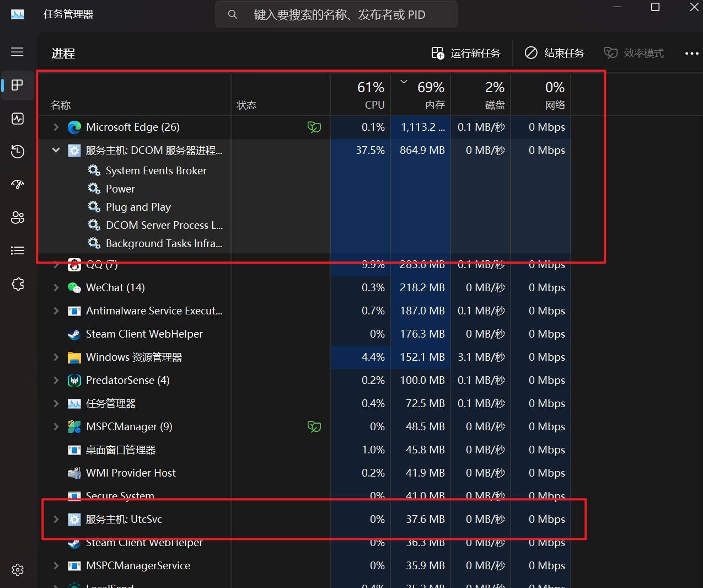The height and width of the screenshot is (588, 703).
Task: Sort processes by the 内存 memory column
Action: point(421,95)
